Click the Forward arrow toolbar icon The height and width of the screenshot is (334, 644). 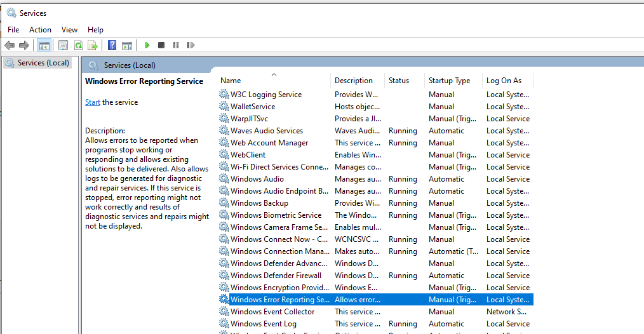click(x=24, y=45)
